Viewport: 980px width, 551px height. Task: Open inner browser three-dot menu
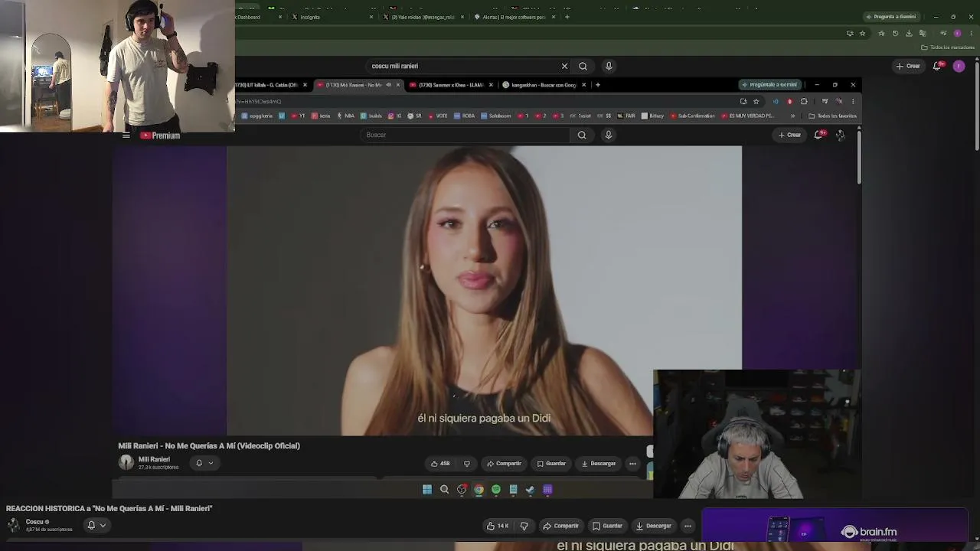853,101
